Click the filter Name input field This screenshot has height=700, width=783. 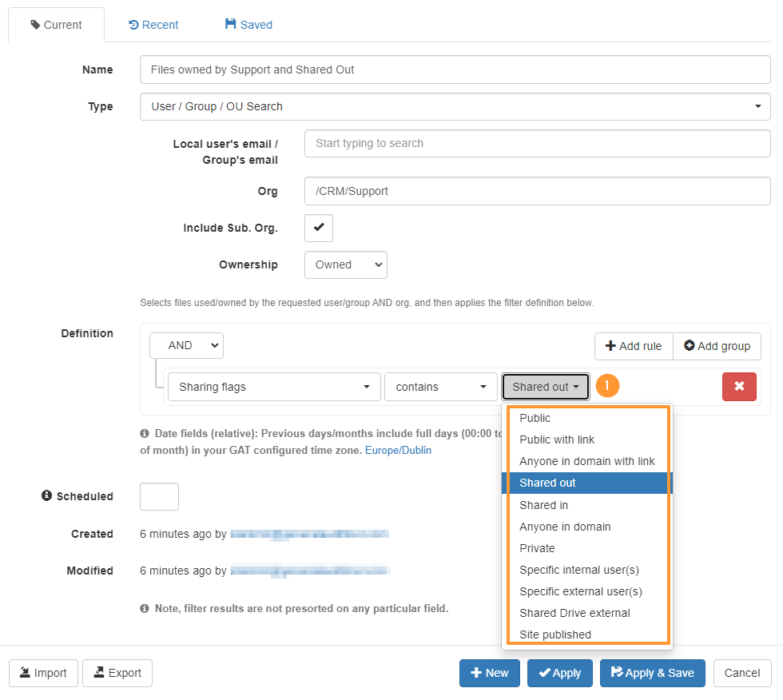tap(455, 70)
